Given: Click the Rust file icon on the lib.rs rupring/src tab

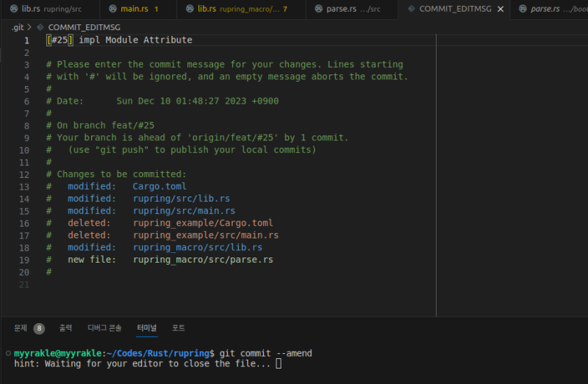Looking at the screenshot, I should pyautogui.click(x=13, y=9).
